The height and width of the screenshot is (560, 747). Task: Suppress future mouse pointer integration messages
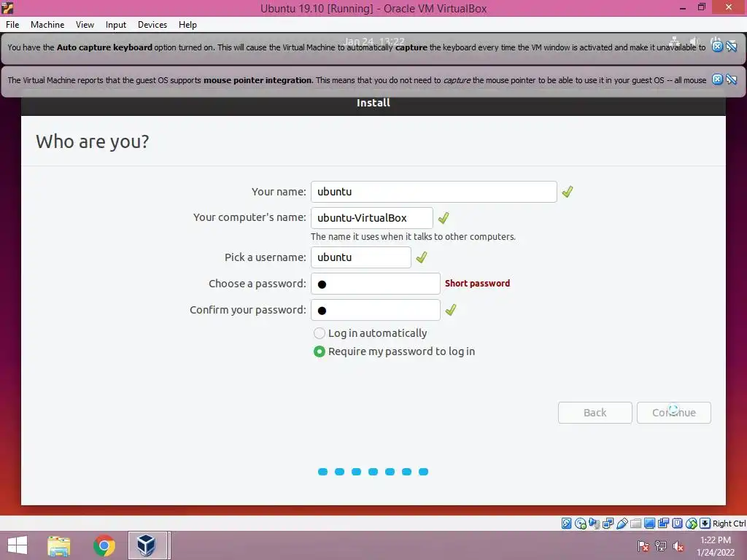pyautogui.click(x=732, y=79)
